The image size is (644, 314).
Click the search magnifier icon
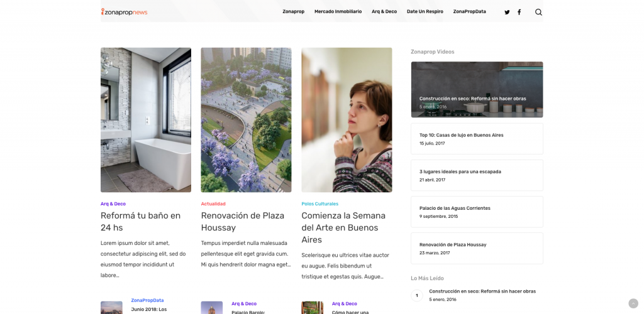[538, 13]
